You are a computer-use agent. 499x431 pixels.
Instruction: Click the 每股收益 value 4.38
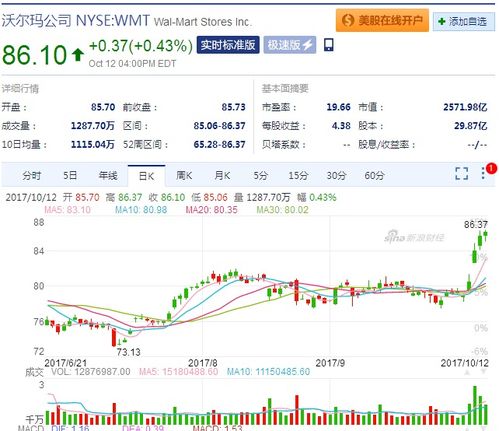click(341, 126)
